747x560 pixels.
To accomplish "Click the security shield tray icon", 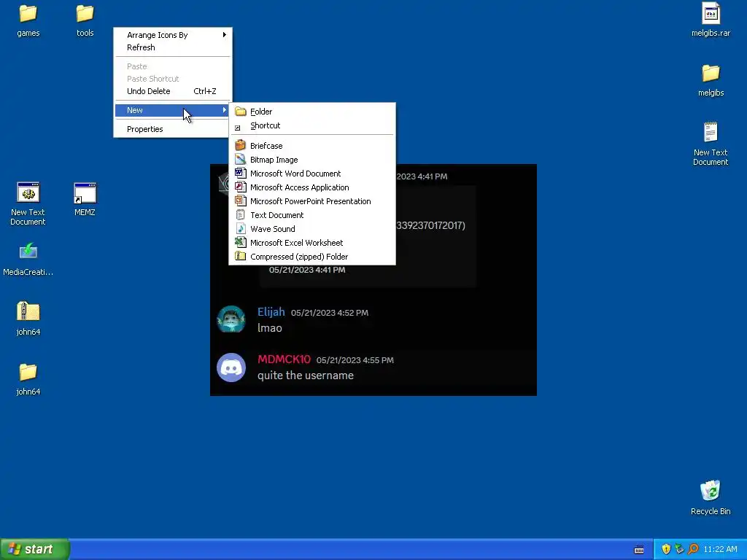I will 666,549.
